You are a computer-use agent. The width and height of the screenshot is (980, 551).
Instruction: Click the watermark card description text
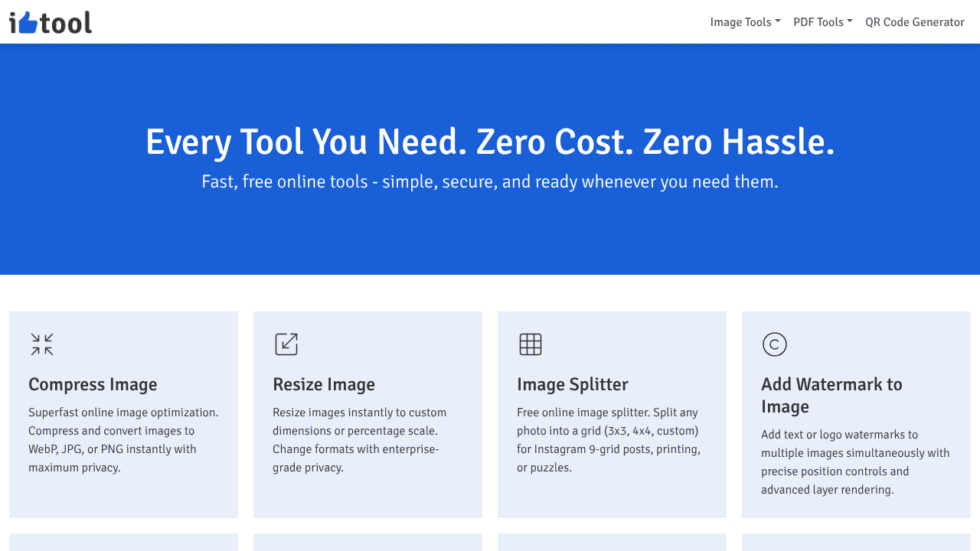tap(855, 462)
